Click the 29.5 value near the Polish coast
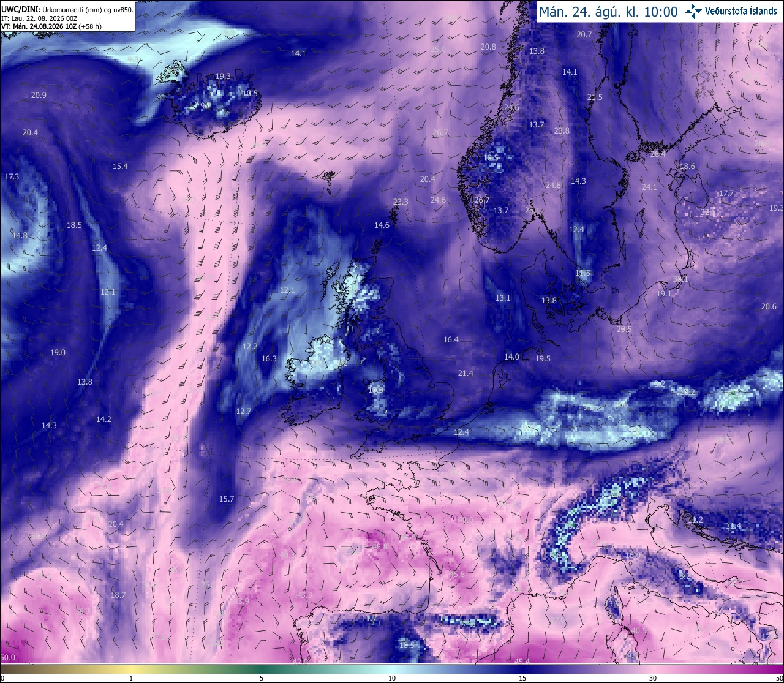 pos(624,330)
